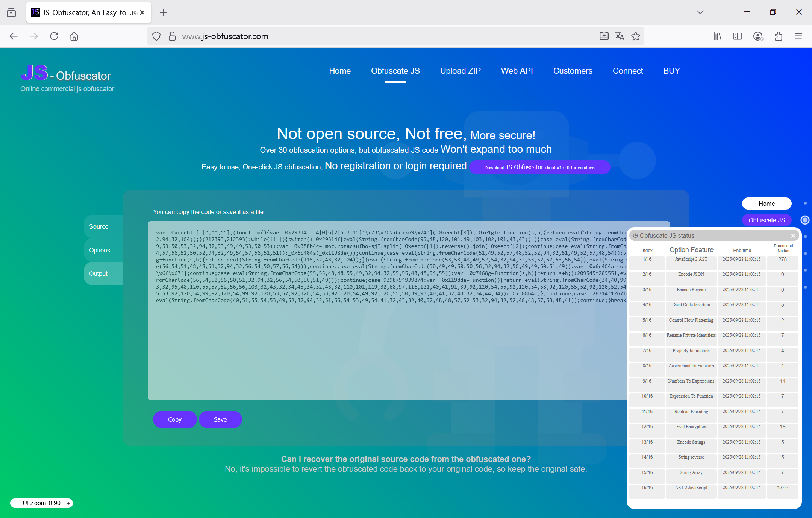Screen dimensions: 812x518
Task: Switch to the Options tab
Action: tap(100, 250)
